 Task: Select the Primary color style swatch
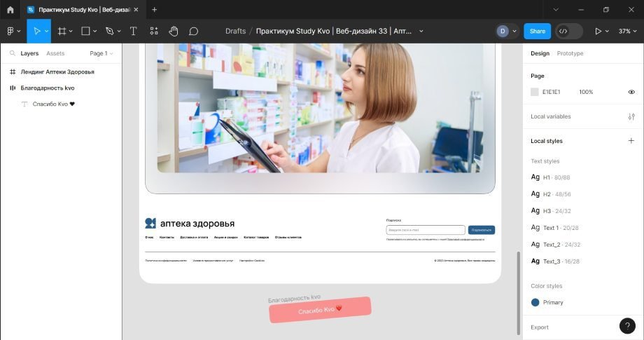[535, 302]
